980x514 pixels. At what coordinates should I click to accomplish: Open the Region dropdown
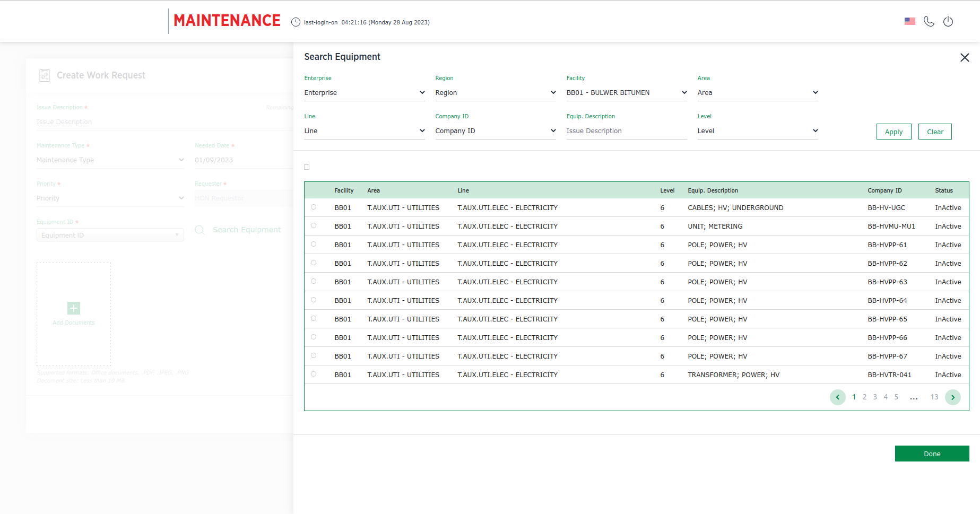[496, 93]
